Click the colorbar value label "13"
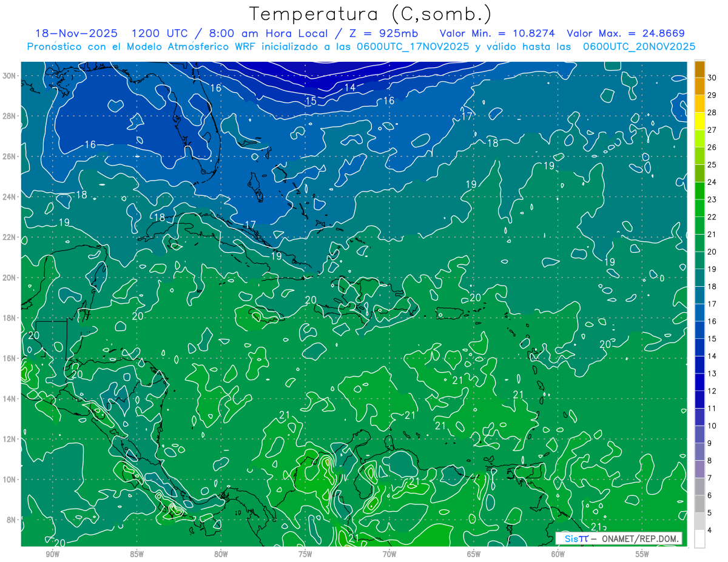The height and width of the screenshot is (562, 728). point(712,373)
